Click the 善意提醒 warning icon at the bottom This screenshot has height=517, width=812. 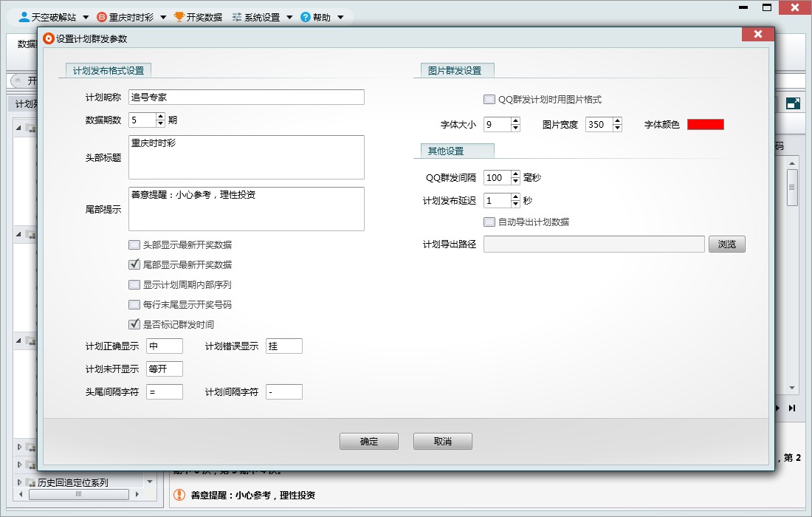pos(178,496)
